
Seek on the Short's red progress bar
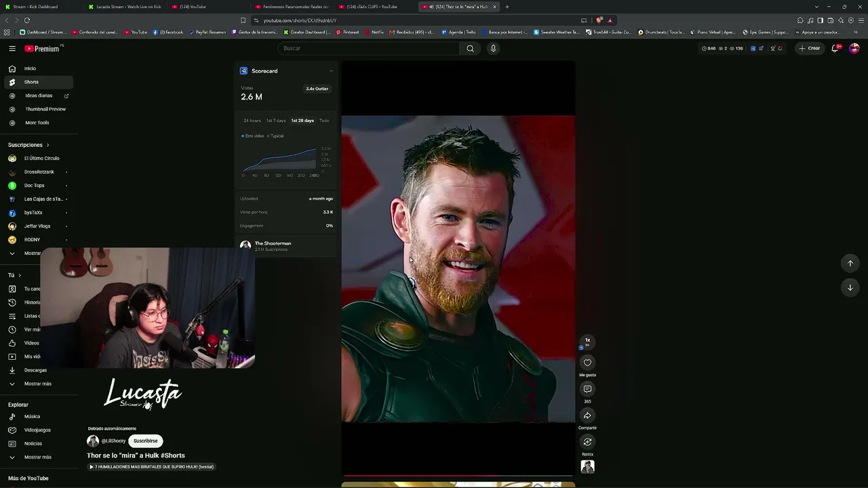tap(458, 476)
